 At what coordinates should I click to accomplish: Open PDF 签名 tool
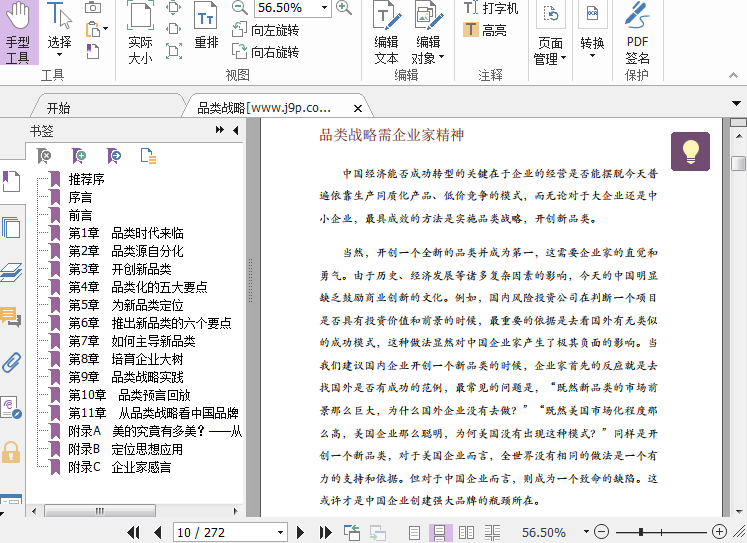click(637, 32)
